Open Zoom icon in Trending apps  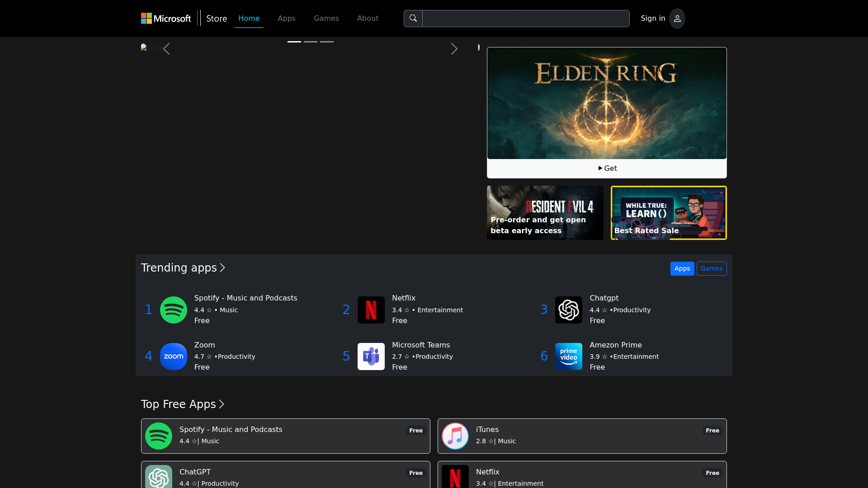[174, 357]
